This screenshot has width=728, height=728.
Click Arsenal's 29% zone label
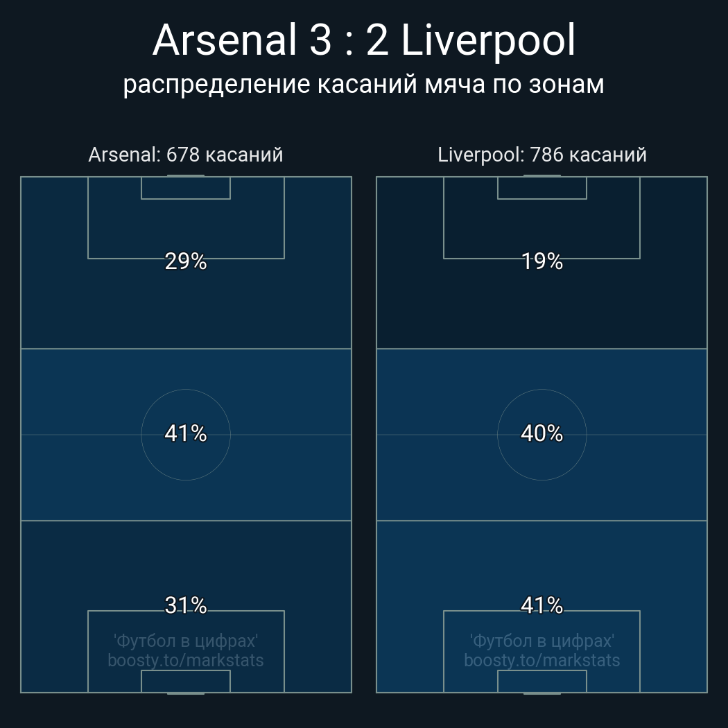(x=186, y=261)
